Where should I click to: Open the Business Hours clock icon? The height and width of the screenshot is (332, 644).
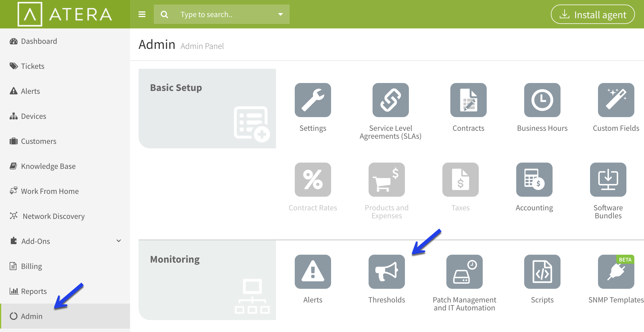click(542, 100)
